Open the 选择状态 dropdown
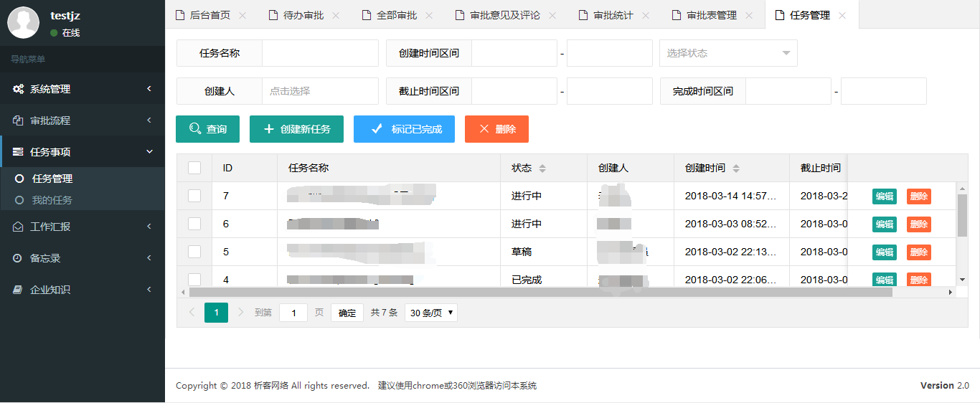The width and height of the screenshot is (980, 403). (x=728, y=53)
